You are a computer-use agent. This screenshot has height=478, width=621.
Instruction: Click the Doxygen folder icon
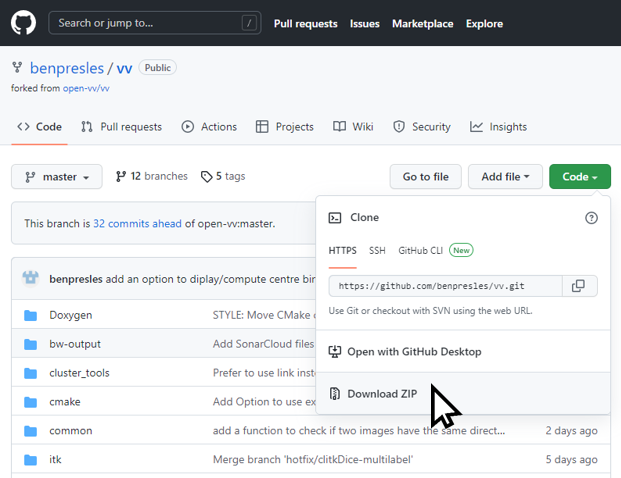pyautogui.click(x=30, y=315)
